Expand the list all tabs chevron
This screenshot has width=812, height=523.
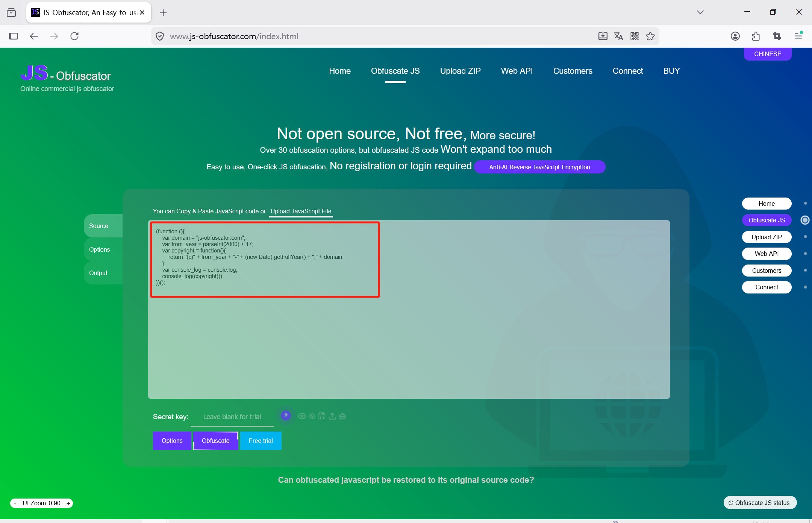700,12
